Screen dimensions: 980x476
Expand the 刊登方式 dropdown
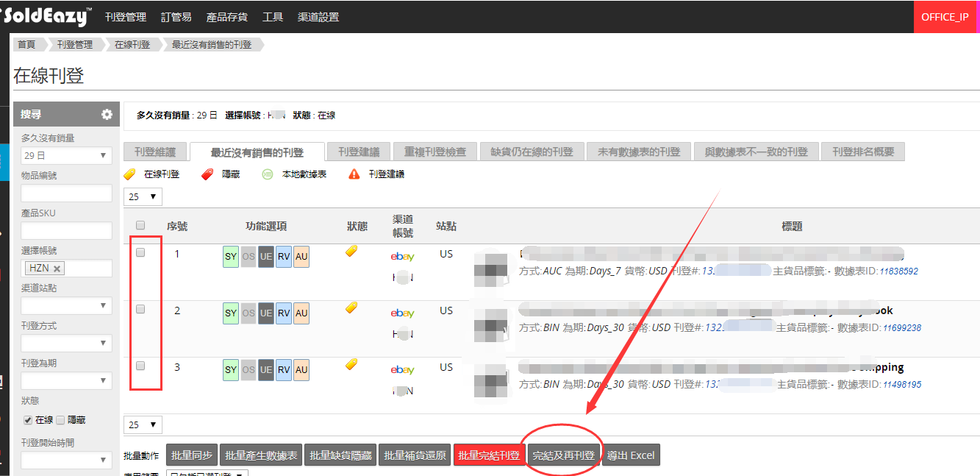(66, 344)
